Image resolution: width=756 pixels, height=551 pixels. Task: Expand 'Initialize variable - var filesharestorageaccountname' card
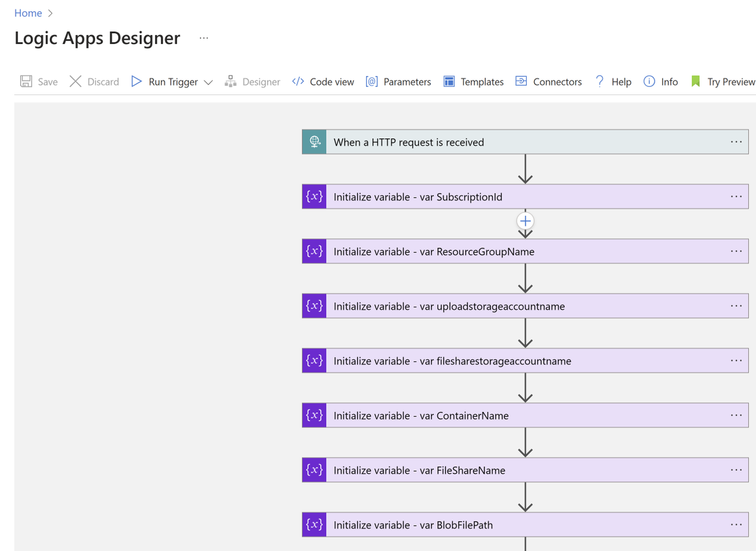coord(525,361)
